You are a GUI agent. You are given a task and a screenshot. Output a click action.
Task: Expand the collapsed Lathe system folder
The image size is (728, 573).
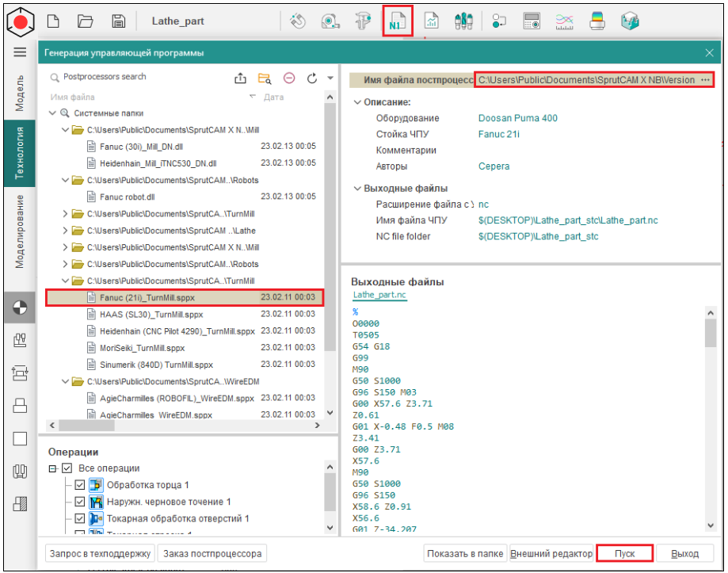pyautogui.click(x=65, y=231)
